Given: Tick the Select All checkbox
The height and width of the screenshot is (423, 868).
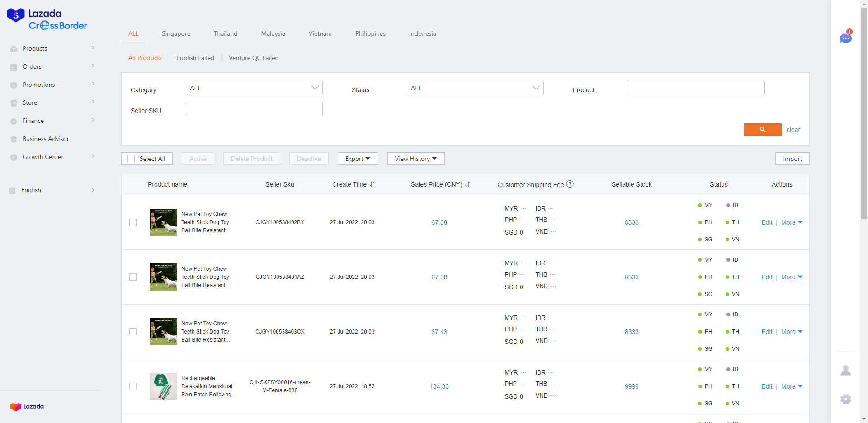Looking at the screenshot, I should pyautogui.click(x=131, y=159).
